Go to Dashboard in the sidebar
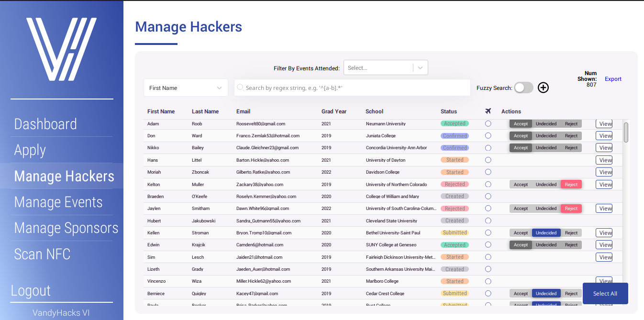 45,124
